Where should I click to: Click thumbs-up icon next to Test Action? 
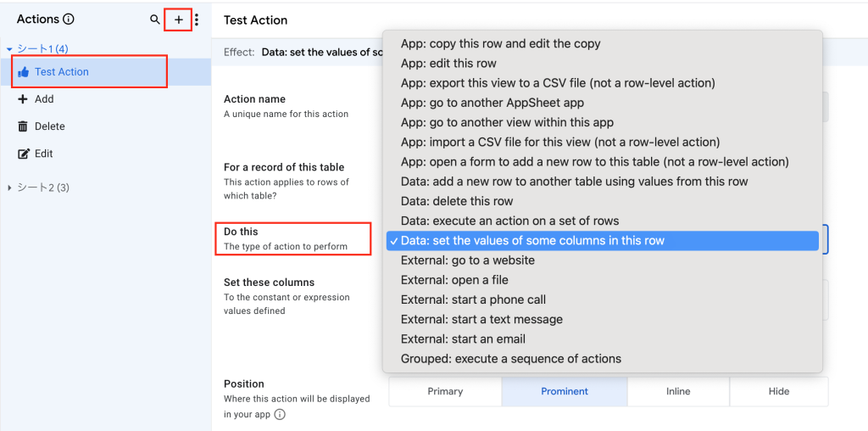click(23, 72)
